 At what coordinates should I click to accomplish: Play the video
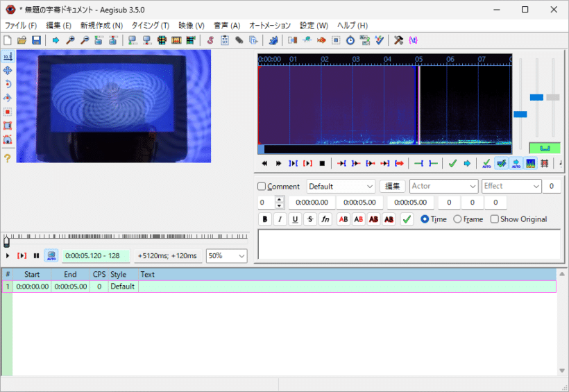pyautogui.click(x=7, y=256)
